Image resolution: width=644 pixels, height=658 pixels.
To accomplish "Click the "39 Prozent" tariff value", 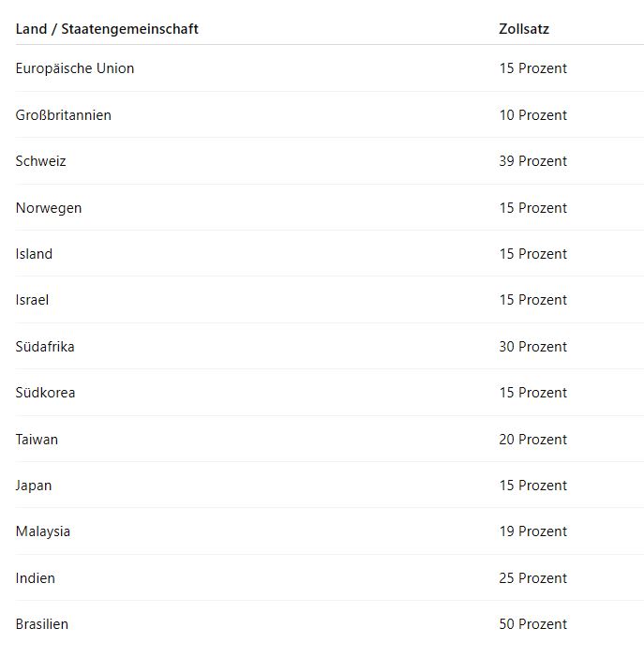I will [x=532, y=161].
